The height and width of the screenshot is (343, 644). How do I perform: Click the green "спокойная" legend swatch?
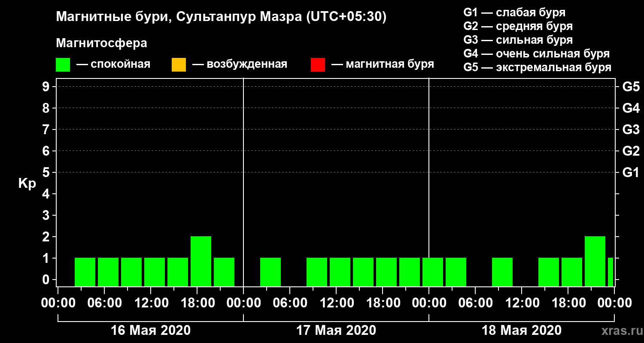tap(63, 65)
